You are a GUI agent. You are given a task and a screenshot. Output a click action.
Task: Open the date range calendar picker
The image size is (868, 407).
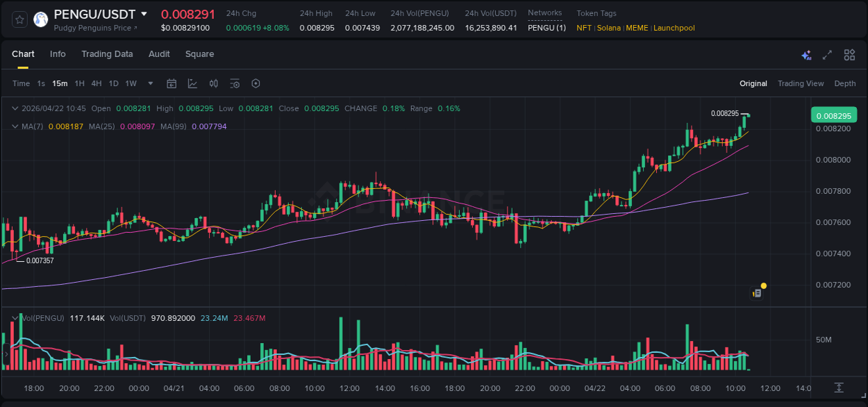tap(172, 83)
